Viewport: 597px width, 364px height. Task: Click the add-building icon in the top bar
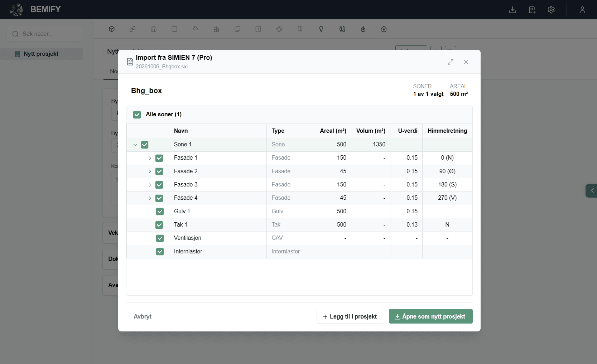[532, 10]
